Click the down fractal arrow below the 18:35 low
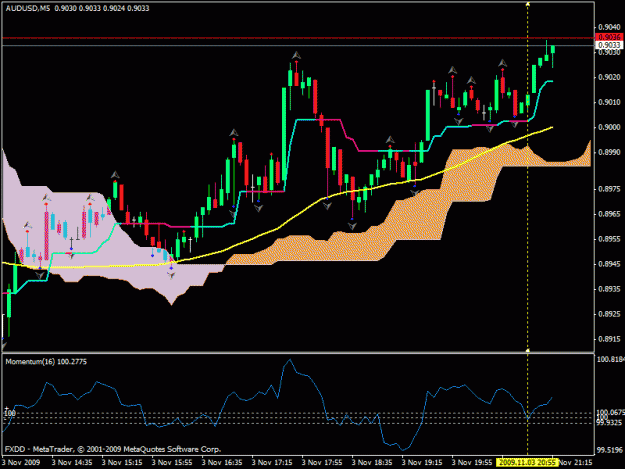625x469 pixels. [x=352, y=226]
